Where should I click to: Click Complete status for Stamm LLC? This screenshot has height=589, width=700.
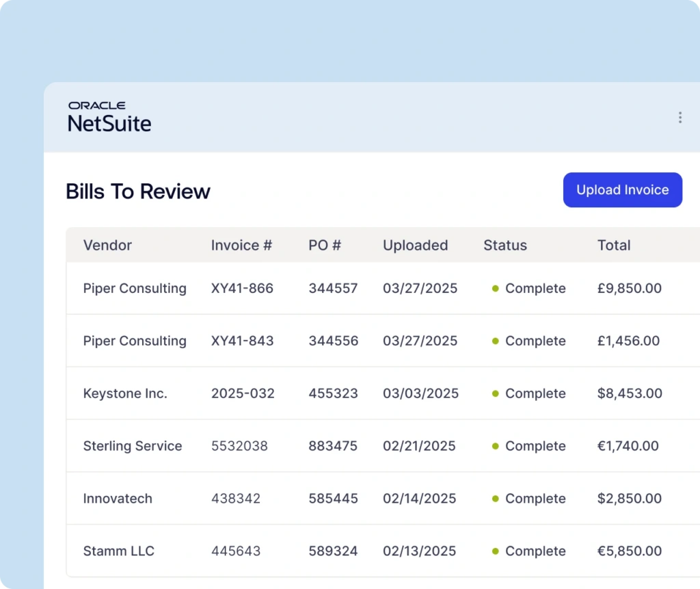pyautogui.click(x=535, y=551)
